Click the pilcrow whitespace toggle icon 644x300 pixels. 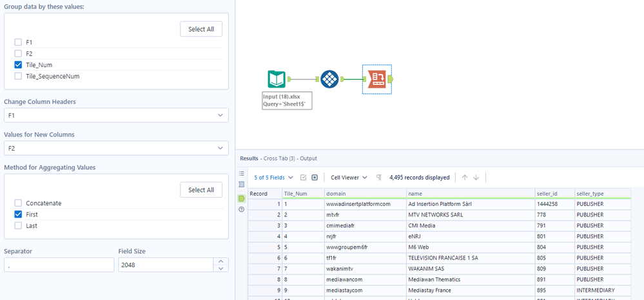pyautogui.click(x=379, y=178)
